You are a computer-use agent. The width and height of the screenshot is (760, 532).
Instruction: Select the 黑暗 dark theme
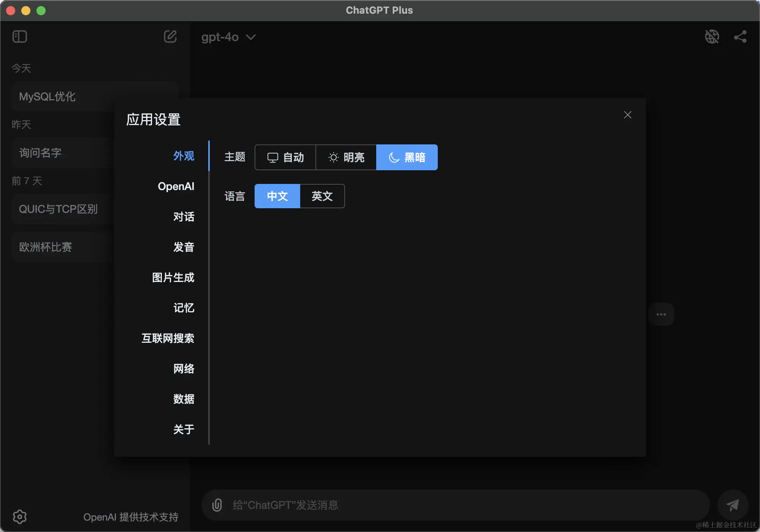tap(407, 157)
